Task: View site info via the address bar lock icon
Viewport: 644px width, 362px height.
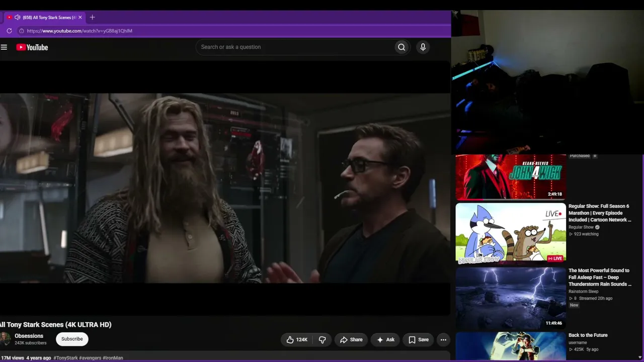Action: pos(21,31)
